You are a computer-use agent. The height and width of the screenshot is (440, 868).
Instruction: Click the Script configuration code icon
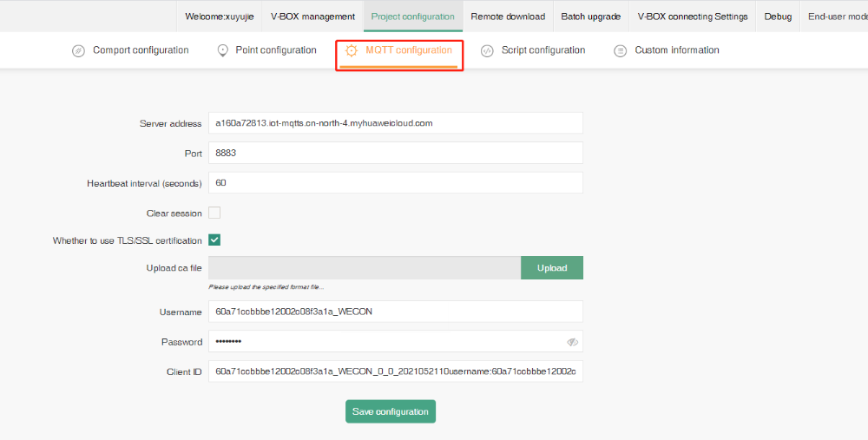(x=487, y=51)
